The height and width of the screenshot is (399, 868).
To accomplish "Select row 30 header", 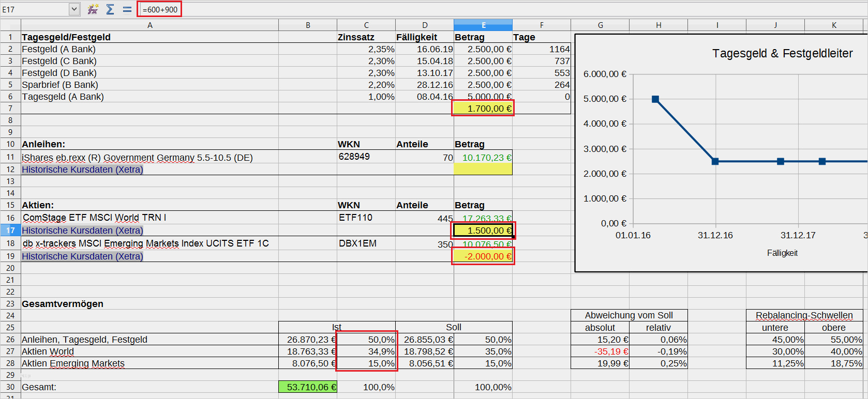I will [10, 387].
